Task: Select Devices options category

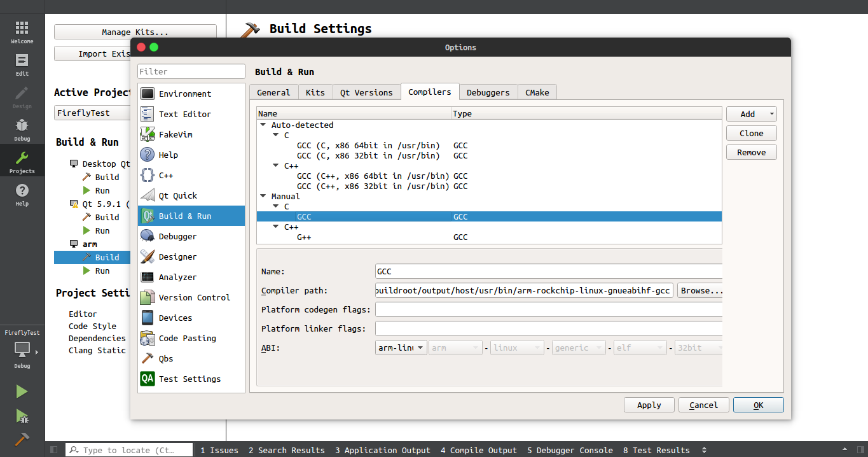Action: click(x=191, y=318)
